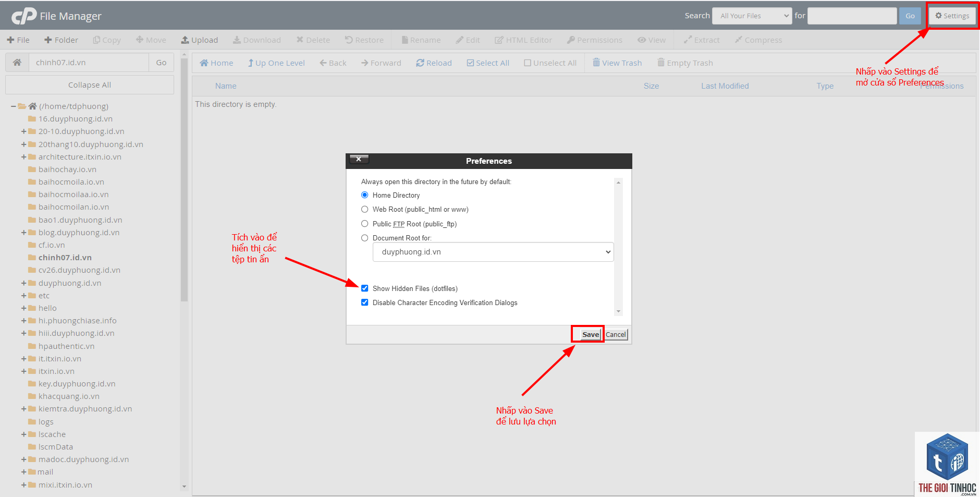
Task: Click the cPanel logo icon
Action: [24, 16]
